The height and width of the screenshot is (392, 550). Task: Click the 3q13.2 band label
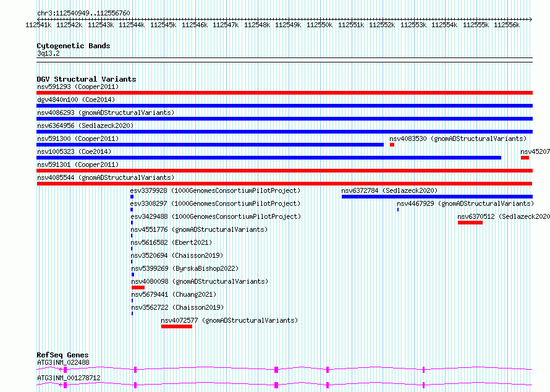(48, 54)
